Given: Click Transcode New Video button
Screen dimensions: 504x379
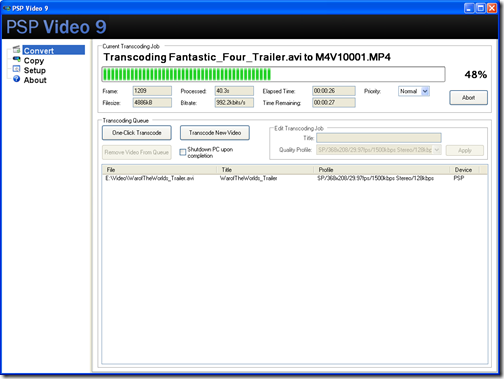Looking at the screenshot, I should 215,133.
